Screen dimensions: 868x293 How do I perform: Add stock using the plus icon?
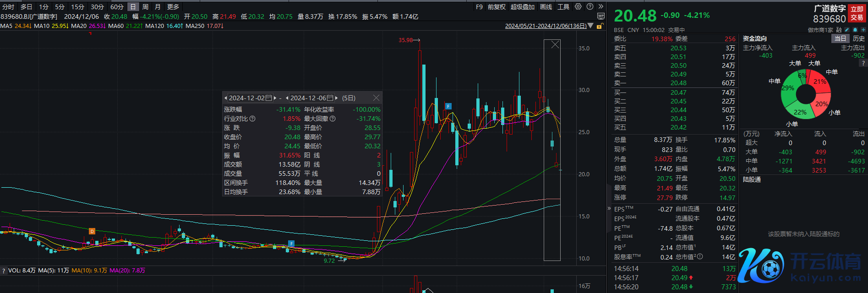[x=863, y=30]
